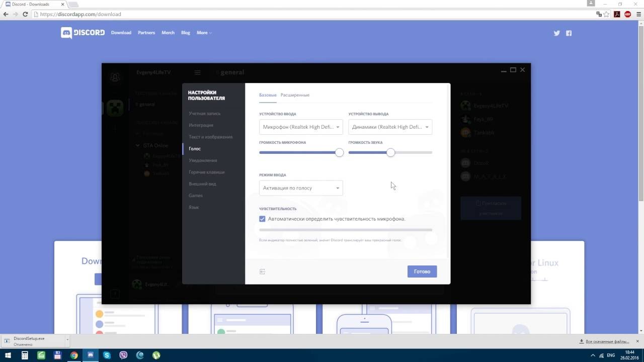The height and width of the screenshot is (362, 644).
Task: Go back with the browser back arrow
Action: 6,15
